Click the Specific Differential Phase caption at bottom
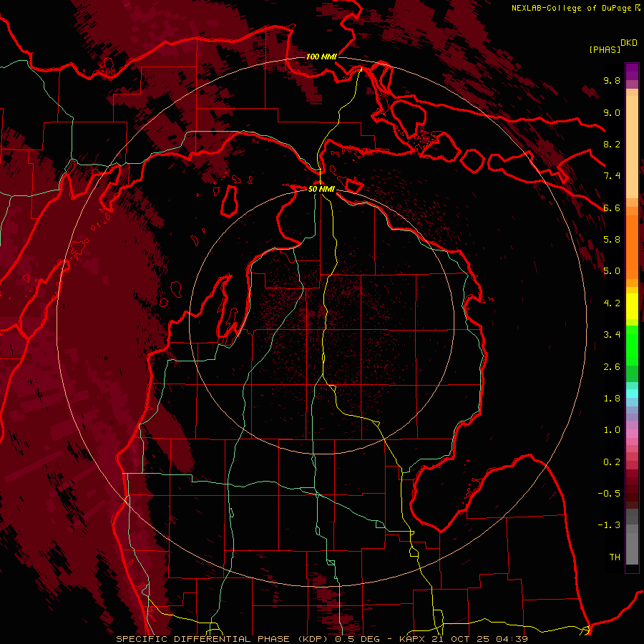Viewport: 644px width, 644px height. [322, 639]
